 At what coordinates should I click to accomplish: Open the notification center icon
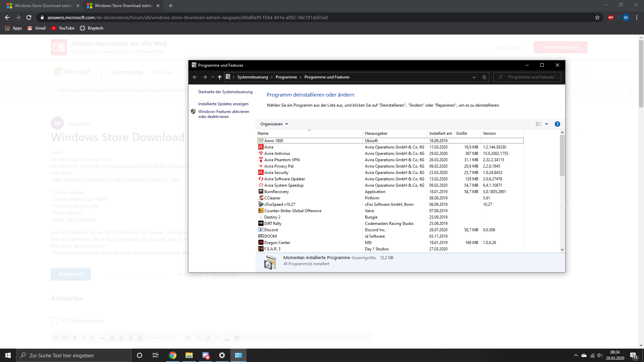pyautogui.click(x=633, y=355)
